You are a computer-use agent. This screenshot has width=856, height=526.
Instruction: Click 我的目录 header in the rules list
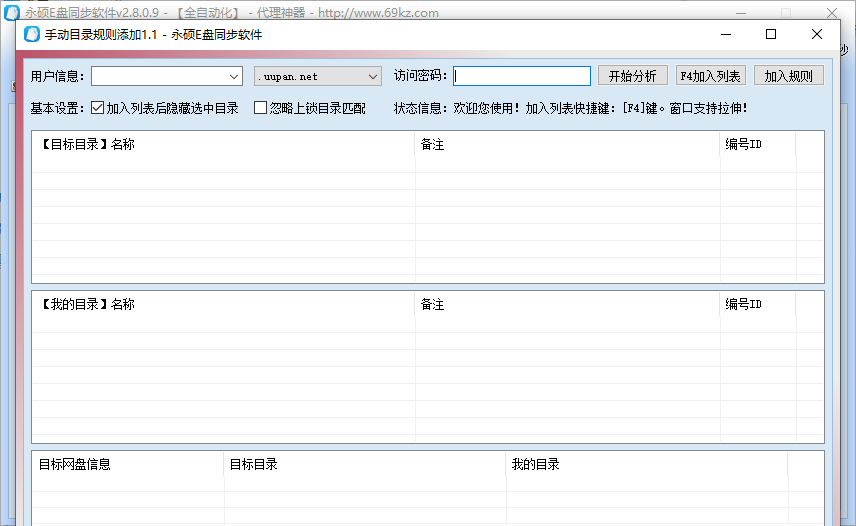click(x=646, y=464)
